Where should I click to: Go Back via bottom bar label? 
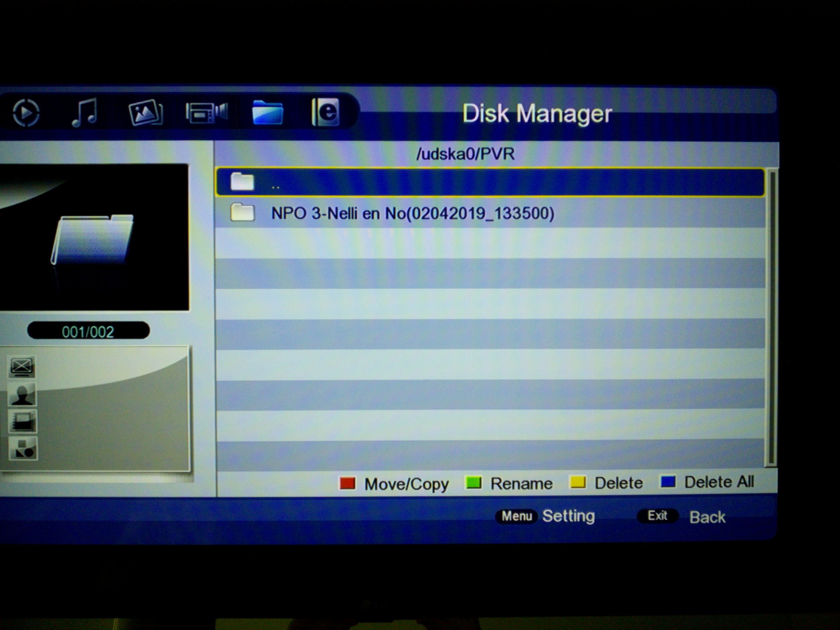(x=708, y=517)
